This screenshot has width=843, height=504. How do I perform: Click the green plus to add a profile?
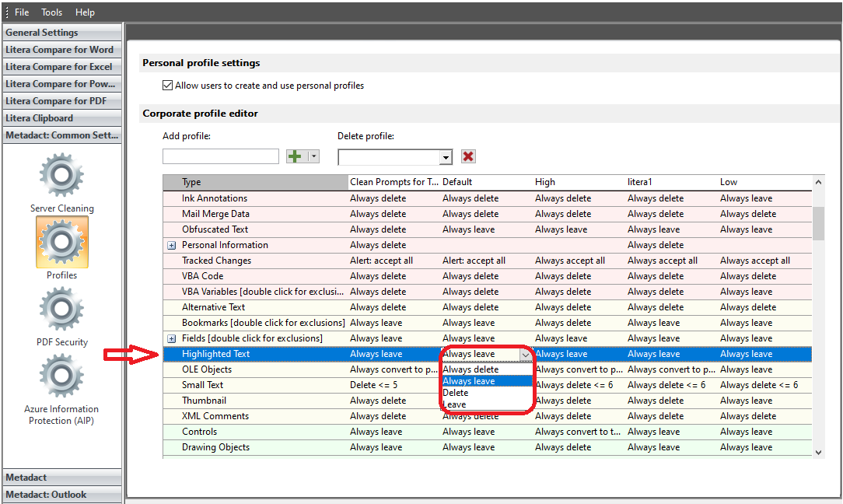tap(296, 156)
